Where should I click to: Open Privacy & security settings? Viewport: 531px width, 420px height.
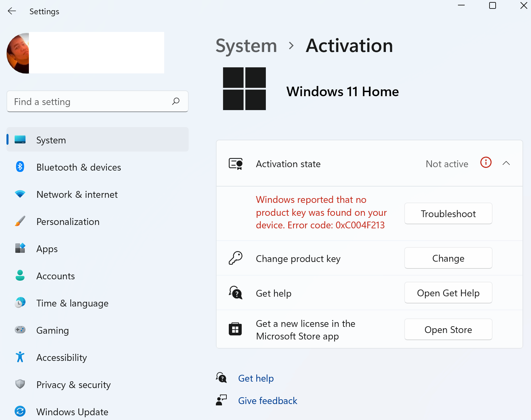(x=98, y=384)
